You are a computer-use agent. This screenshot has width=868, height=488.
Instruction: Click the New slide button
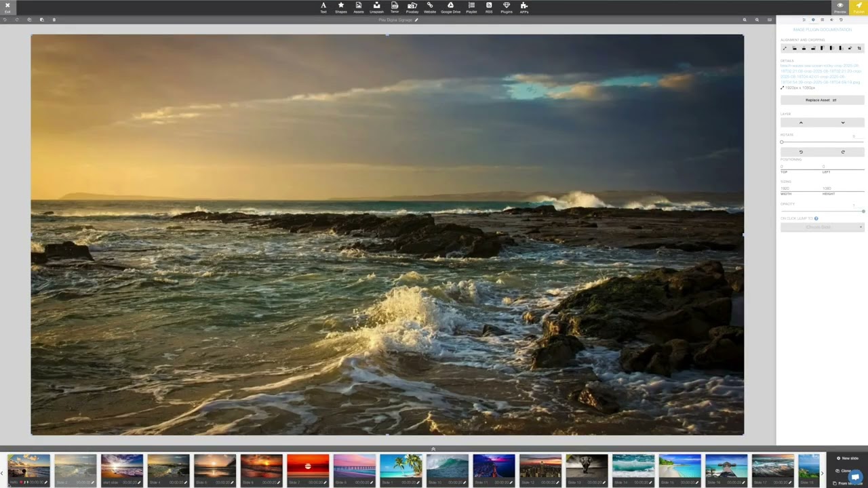(x=848, y=458)
